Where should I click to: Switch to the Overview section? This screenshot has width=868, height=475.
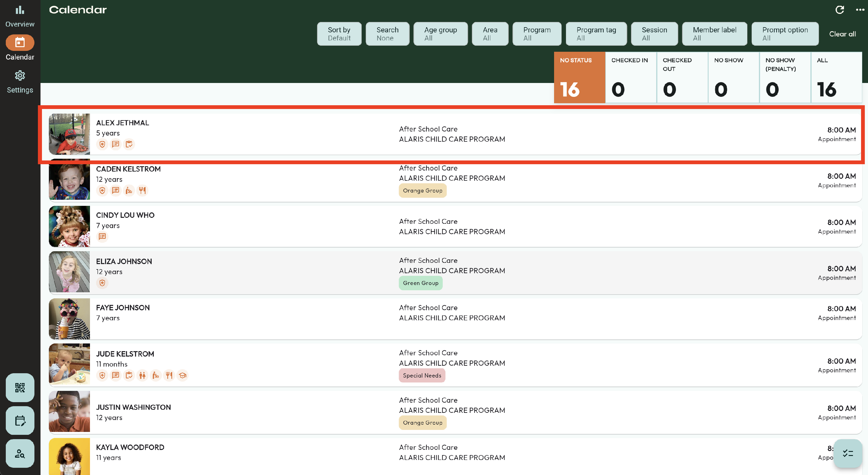tap(20, 16)
